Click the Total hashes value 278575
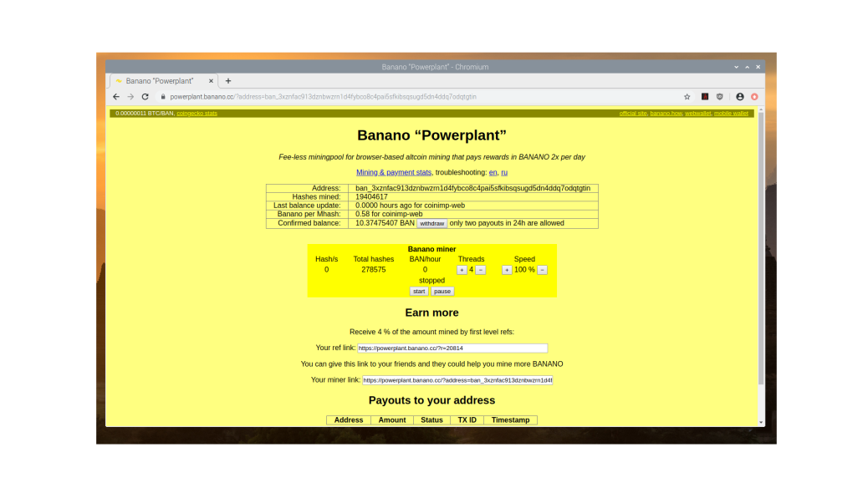868x488 pixels. [x=374, y=269]
